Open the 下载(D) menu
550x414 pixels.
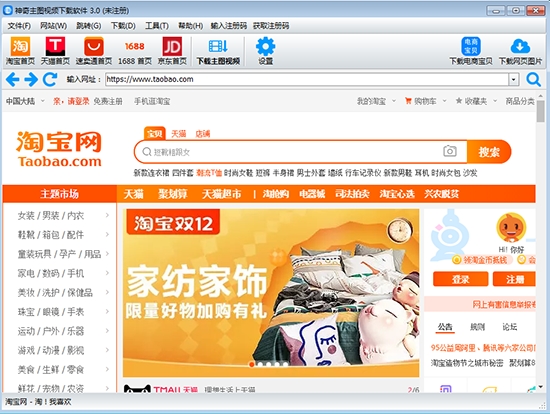click(x=123, y=26)
